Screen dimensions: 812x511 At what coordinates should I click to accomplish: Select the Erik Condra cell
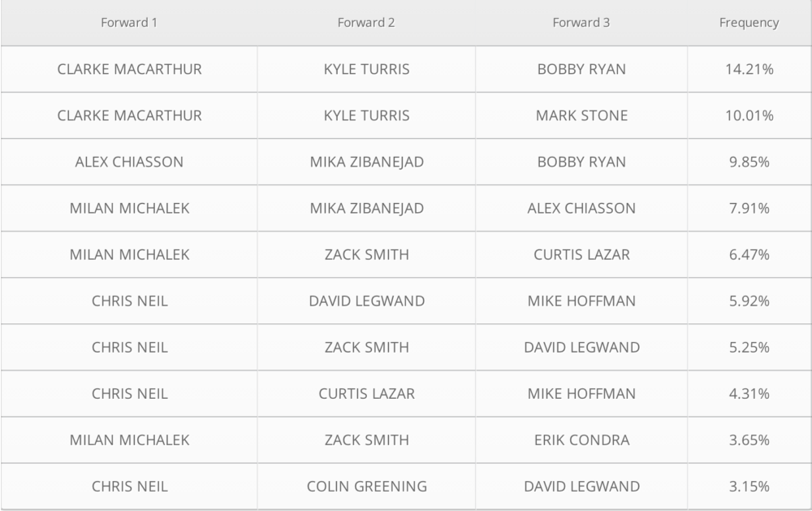pyautogui.click(x=581, y=440)
